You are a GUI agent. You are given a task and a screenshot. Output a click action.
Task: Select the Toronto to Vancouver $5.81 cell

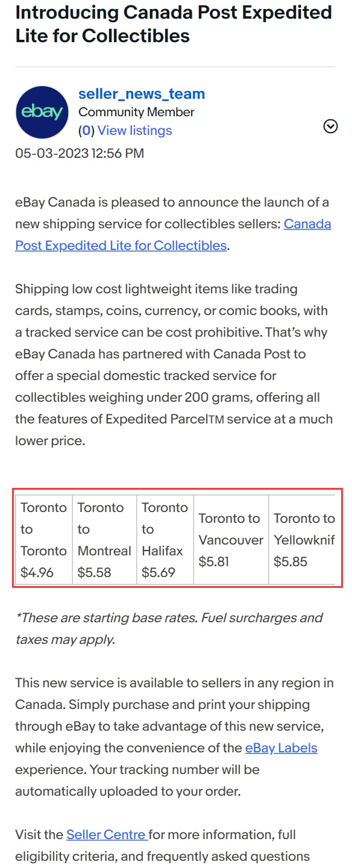[x=231, y=540]
